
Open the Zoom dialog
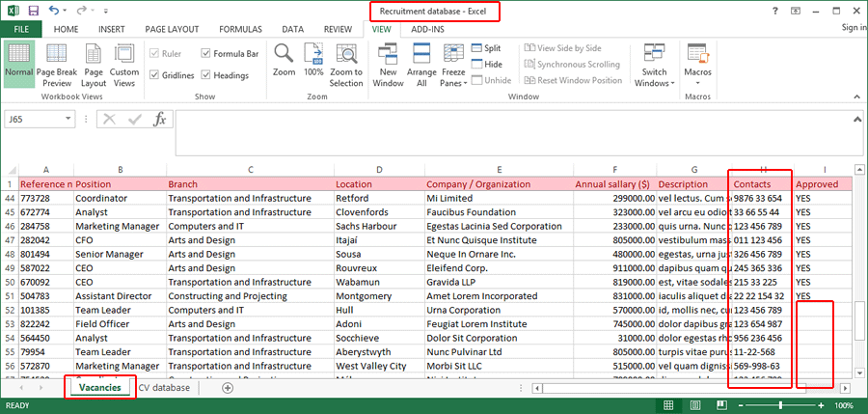click(x=284, y=61)
